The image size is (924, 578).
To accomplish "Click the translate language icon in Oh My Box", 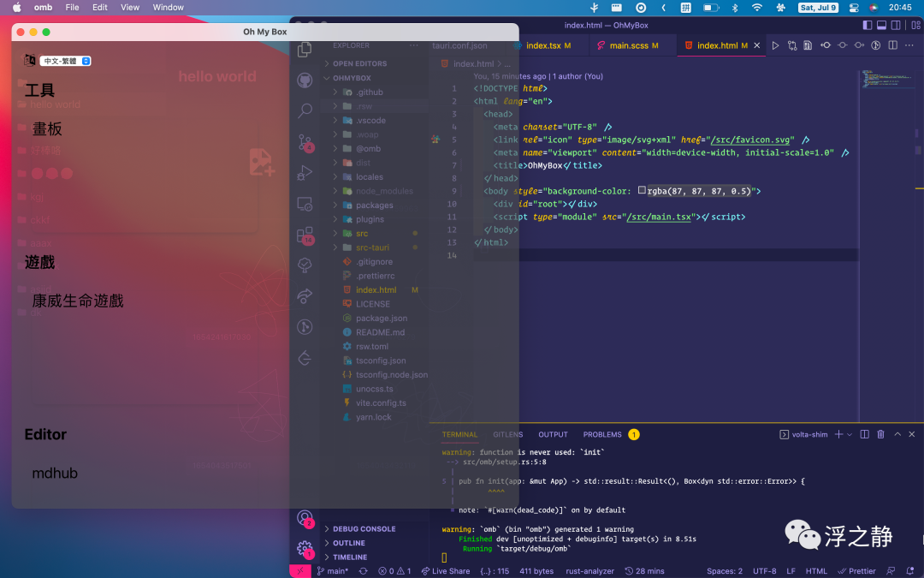I will point(29,60).
